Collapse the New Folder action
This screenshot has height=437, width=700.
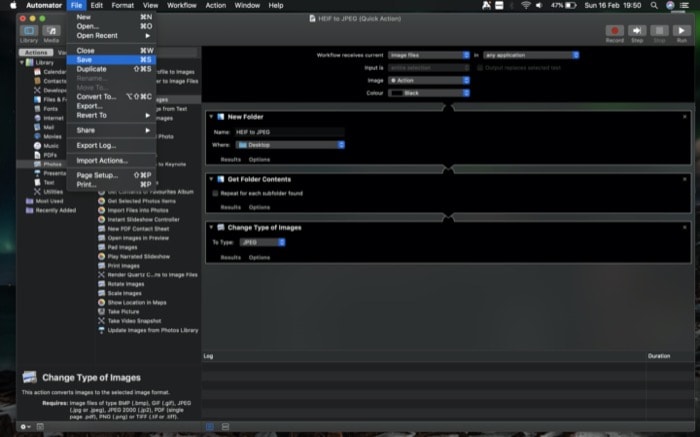pyautogui.click(x=211, y=117)
